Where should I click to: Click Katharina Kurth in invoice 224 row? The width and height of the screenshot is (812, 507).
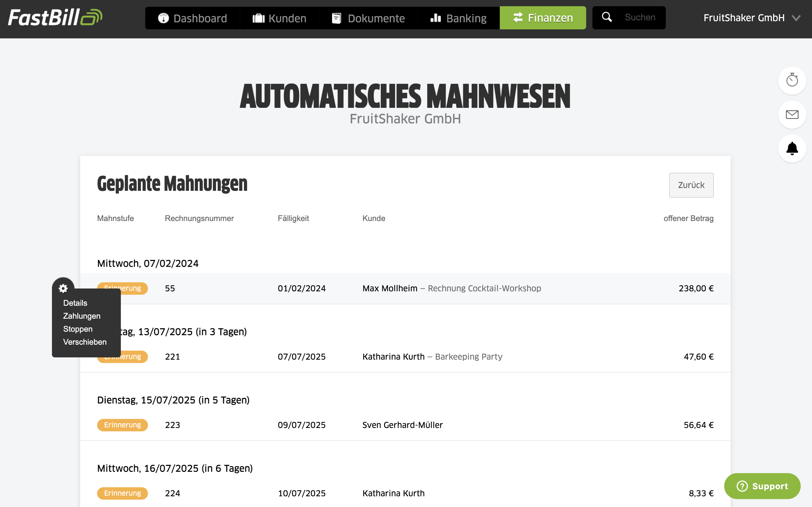[x=393, y=493]
